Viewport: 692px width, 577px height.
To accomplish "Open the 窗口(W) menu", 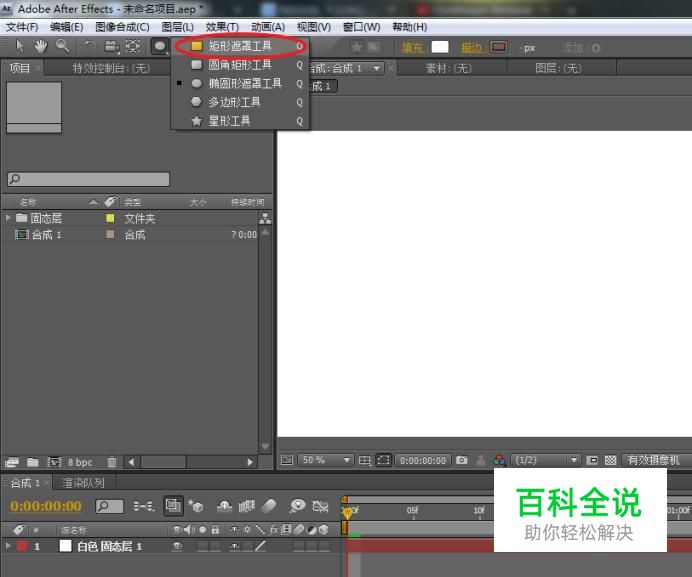I will point(361,27).
